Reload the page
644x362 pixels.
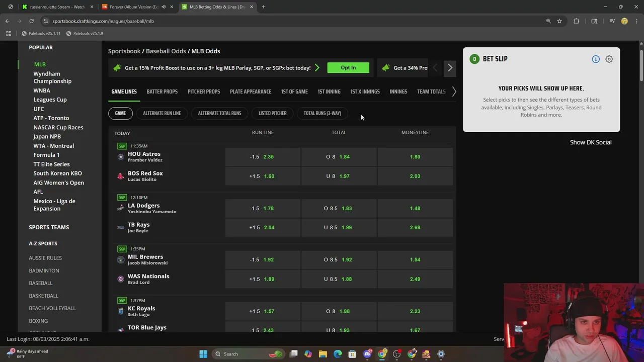click(x=31, y=21)
